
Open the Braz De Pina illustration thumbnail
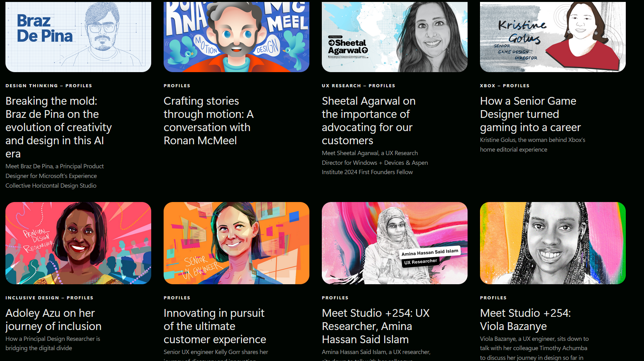tap(78, 36)
